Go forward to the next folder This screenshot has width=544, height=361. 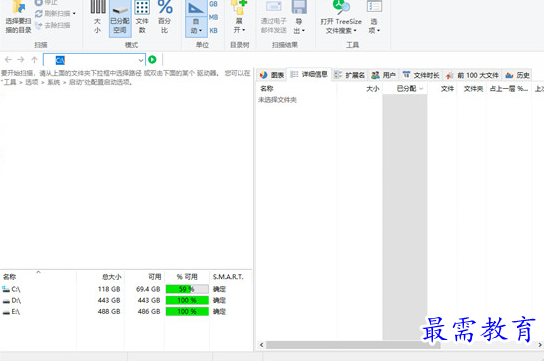coord(21,60)
